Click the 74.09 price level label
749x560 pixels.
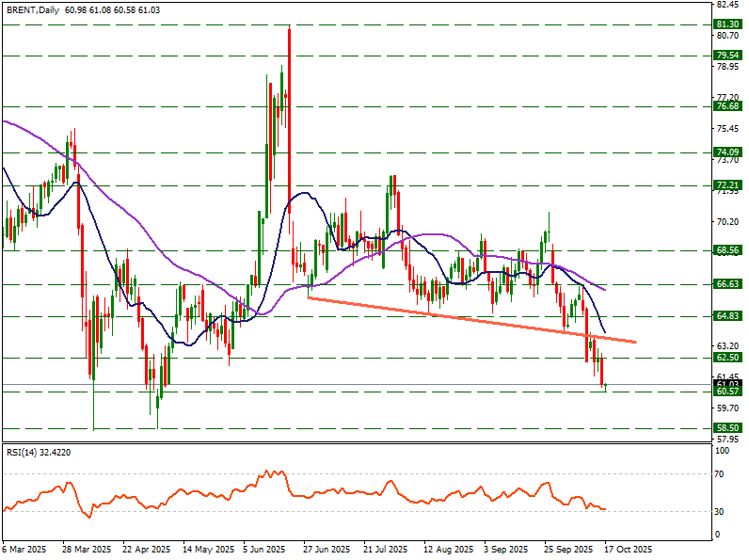coord(726,152)
